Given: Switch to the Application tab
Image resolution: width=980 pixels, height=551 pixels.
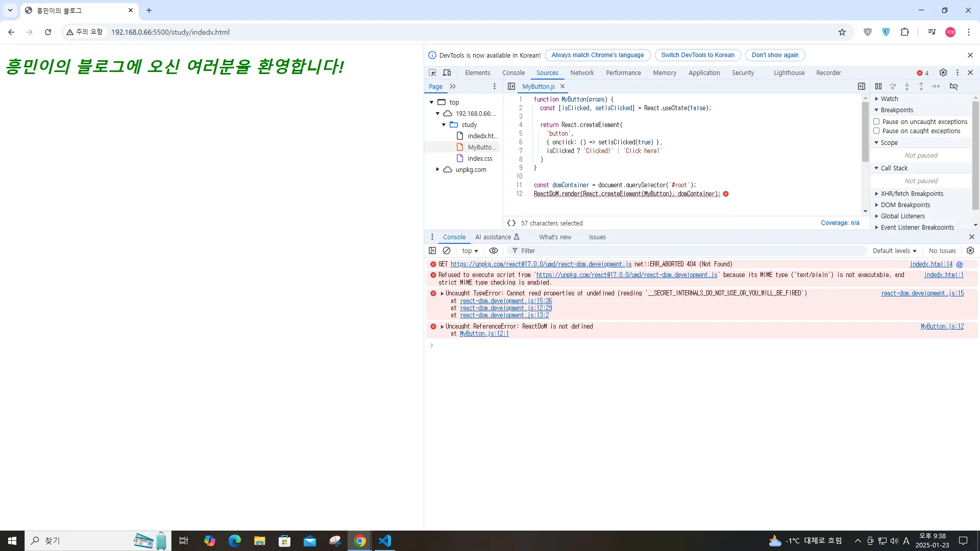Looking at the screenshot, I should [704, 73].
